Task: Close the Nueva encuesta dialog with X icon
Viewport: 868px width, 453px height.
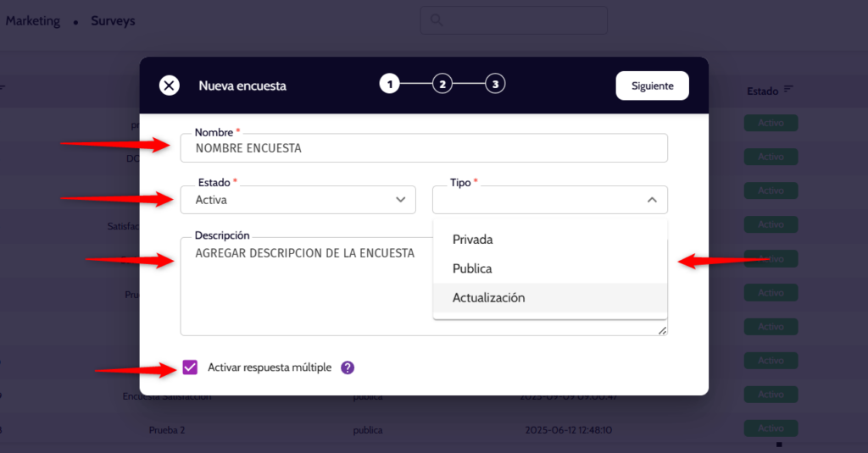Action: pyautogui.click(x=170, y=86)
